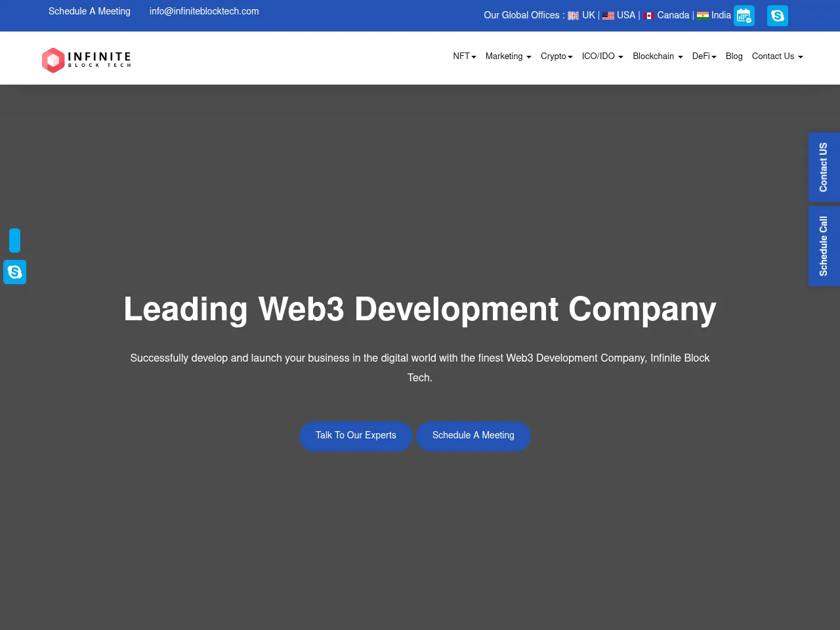The width and height of the screenshot is (840, 630).
Task: Click the calendar schedule icon in top bar
Action: (x=744, y=16)
